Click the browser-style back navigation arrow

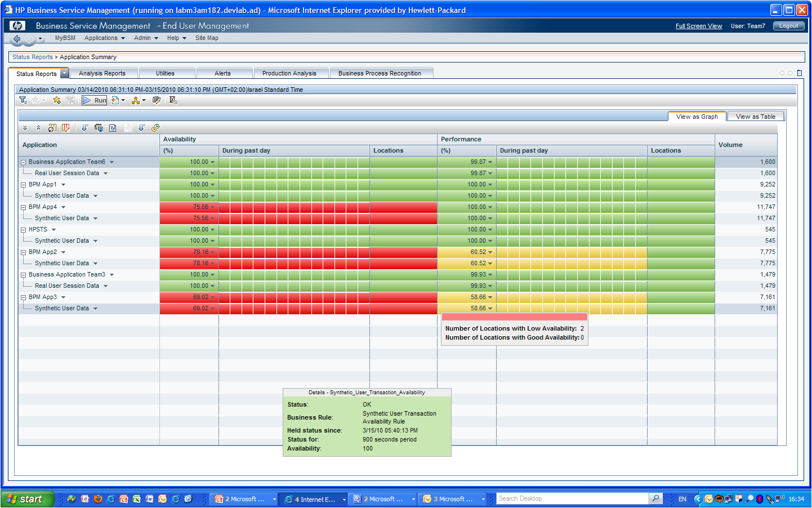(x=17, y=39)
